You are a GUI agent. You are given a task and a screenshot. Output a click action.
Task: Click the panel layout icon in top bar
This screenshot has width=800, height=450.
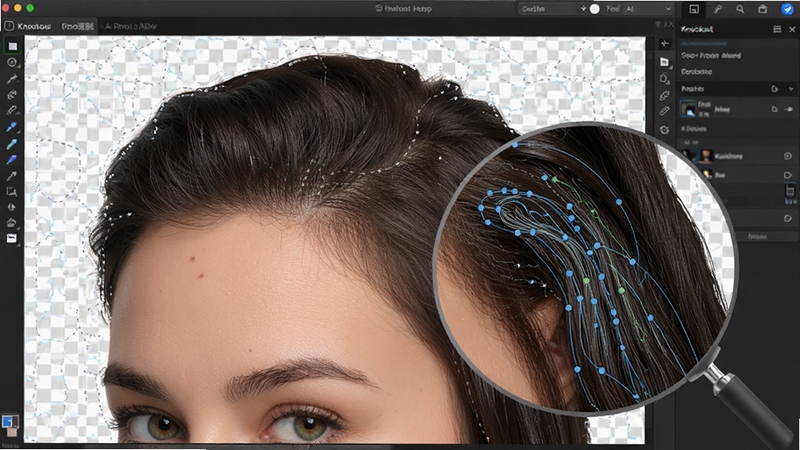coord(694,9)
